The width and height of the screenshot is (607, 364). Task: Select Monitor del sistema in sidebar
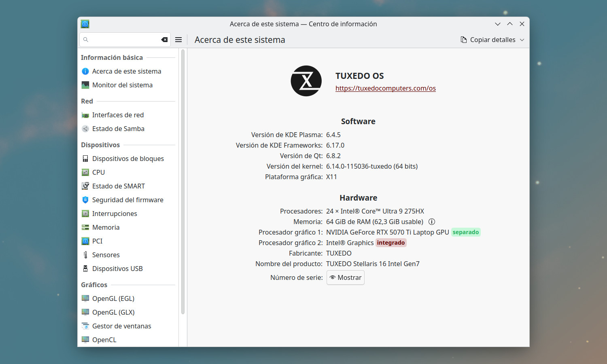click(x=122, y=85)
